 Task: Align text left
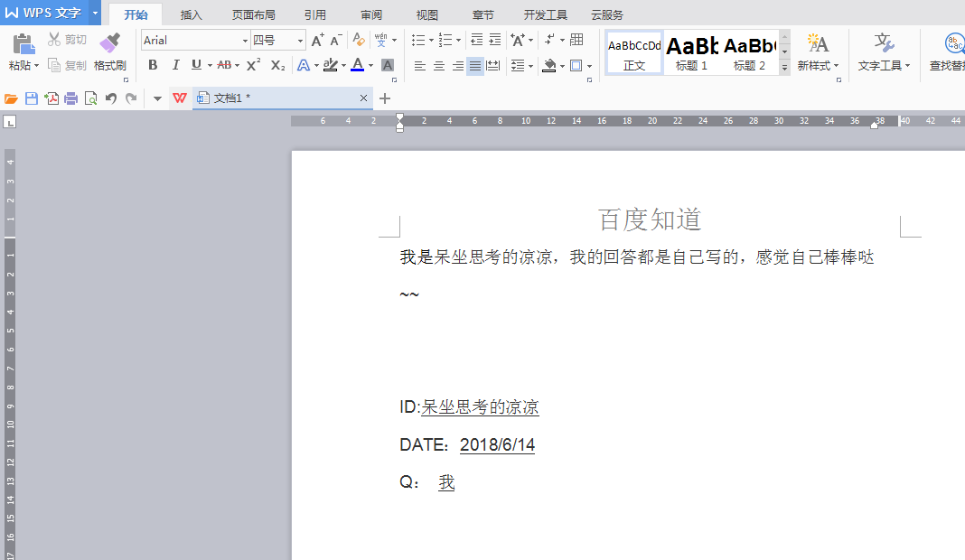click(420, 65)
